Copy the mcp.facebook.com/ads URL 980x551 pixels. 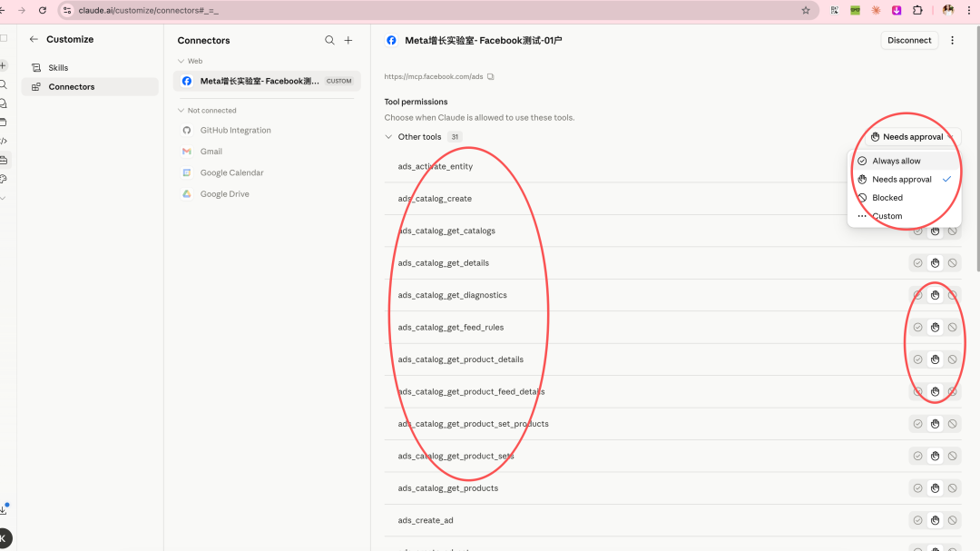click(491, 76)
